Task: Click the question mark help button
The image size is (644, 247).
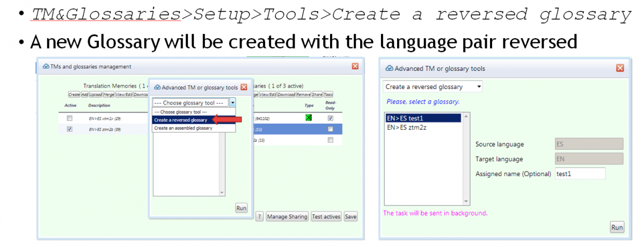Action: pos(259,216)
